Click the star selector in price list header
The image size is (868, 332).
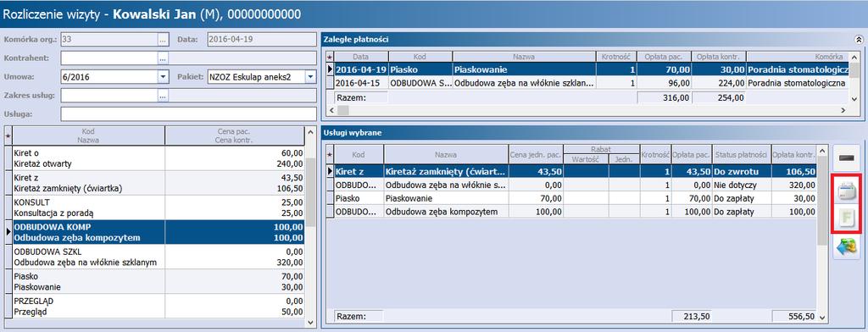pyautogui.click(x=8, y=136)
